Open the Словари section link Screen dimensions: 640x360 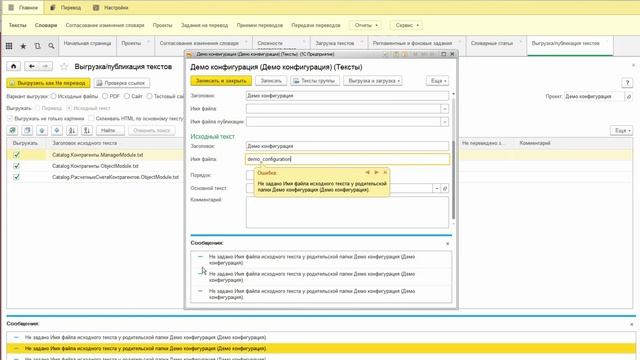pyautogui.click(x=46, y=25)
